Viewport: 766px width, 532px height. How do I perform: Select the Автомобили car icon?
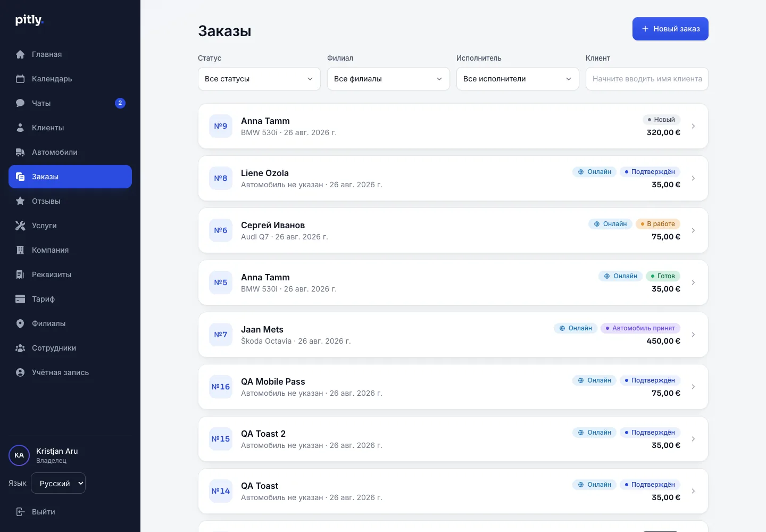(20, 152)
